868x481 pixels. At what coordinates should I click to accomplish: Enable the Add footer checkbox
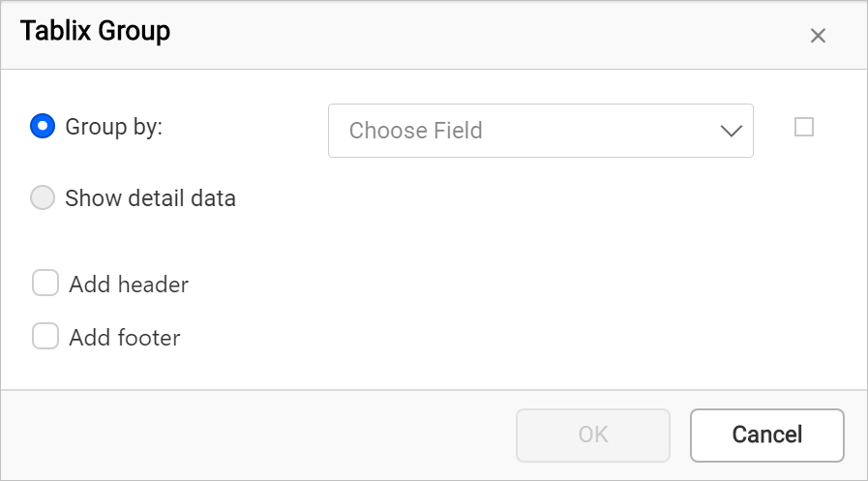tap(45, 336)
